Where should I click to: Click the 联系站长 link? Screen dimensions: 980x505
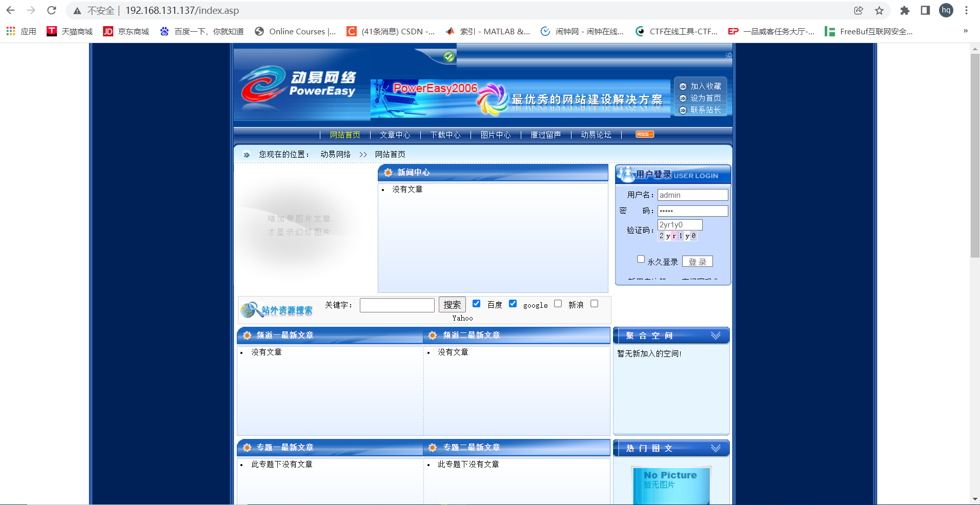pos(705,109)
